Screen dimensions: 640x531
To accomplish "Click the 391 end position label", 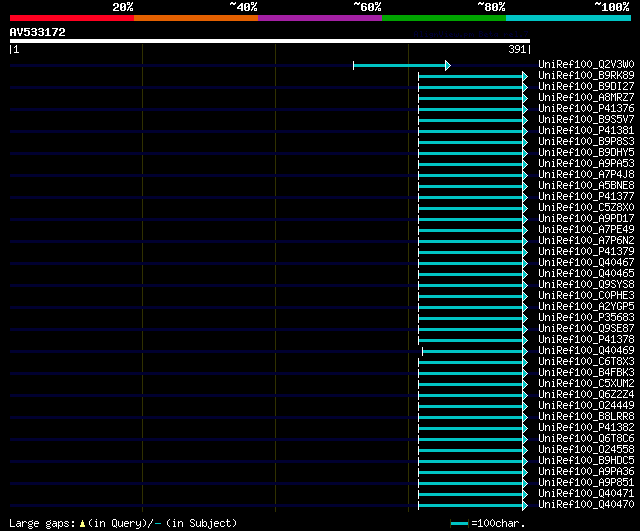I will tap(517, 49).
